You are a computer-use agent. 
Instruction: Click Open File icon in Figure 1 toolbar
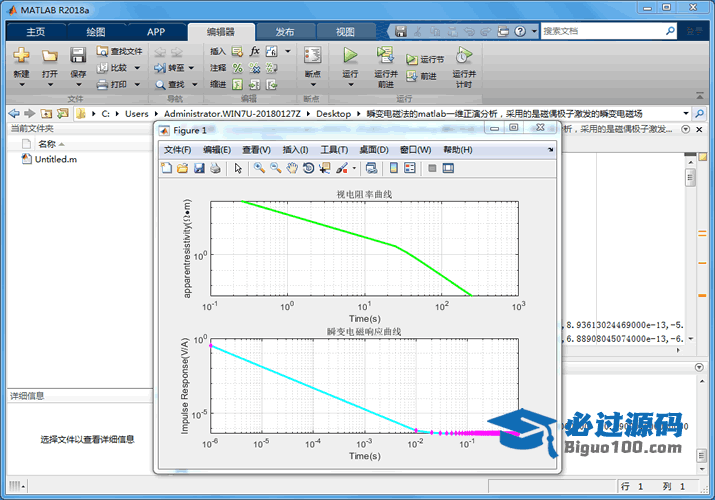[x=182, y=168]
